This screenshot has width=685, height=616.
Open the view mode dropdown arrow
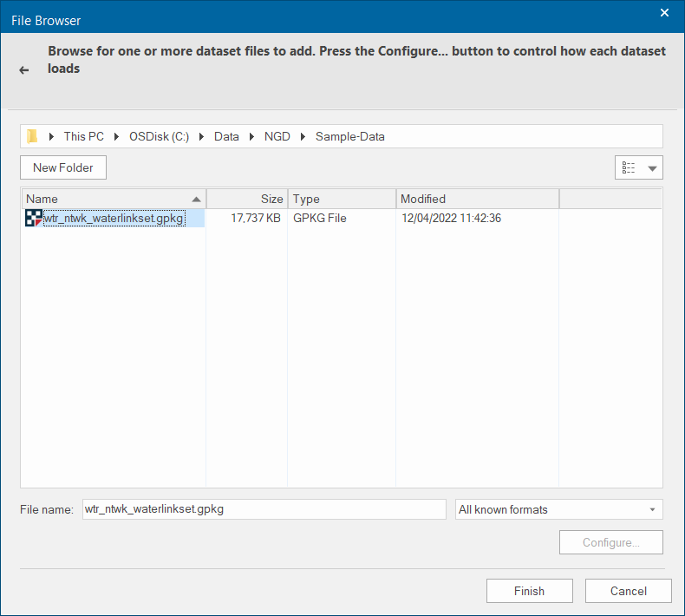(652, 168)
